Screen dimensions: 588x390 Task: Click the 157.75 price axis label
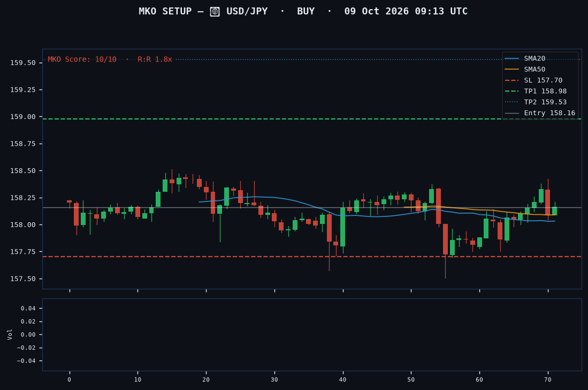(x=23, y=252)
